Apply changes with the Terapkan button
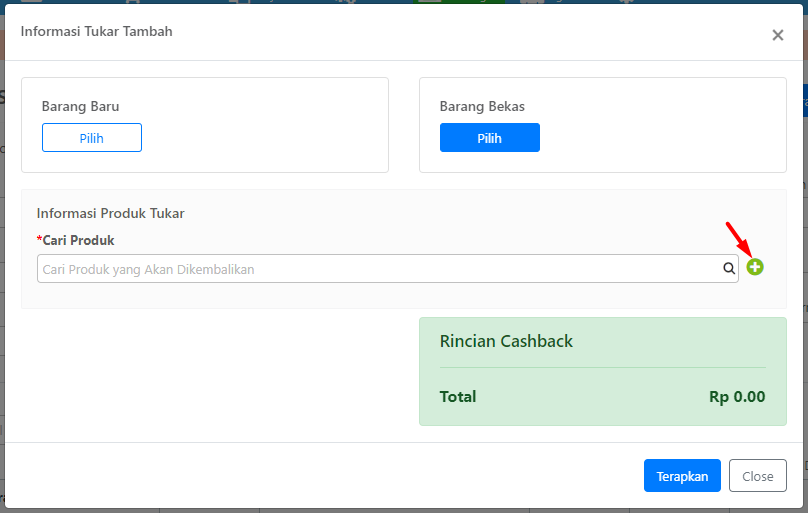This screenshot has width=808, height=513. pos(682,475)
